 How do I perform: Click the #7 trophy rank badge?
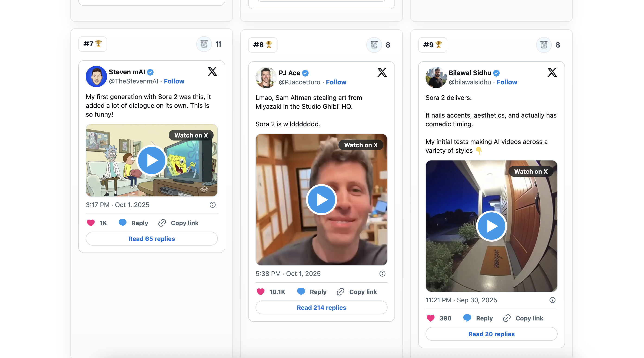pos(92,44)
